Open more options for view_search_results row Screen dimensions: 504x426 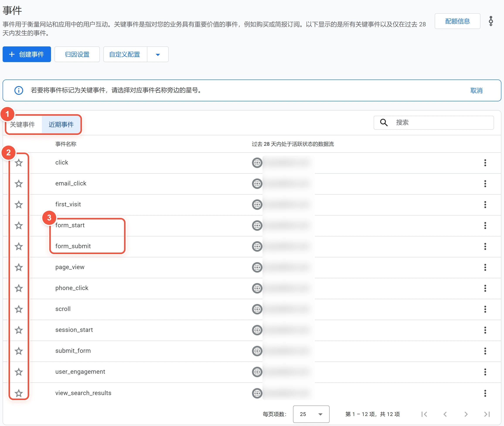tap(485, 393)
